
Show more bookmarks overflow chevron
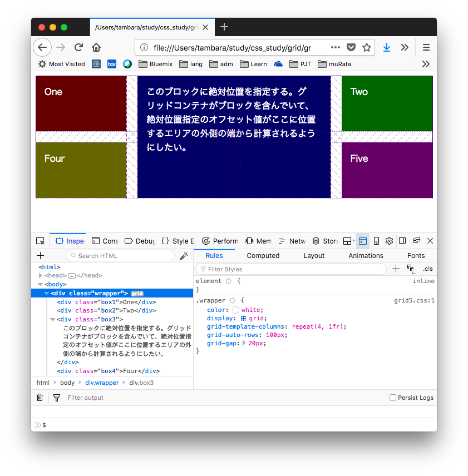[x=426, y=64]
